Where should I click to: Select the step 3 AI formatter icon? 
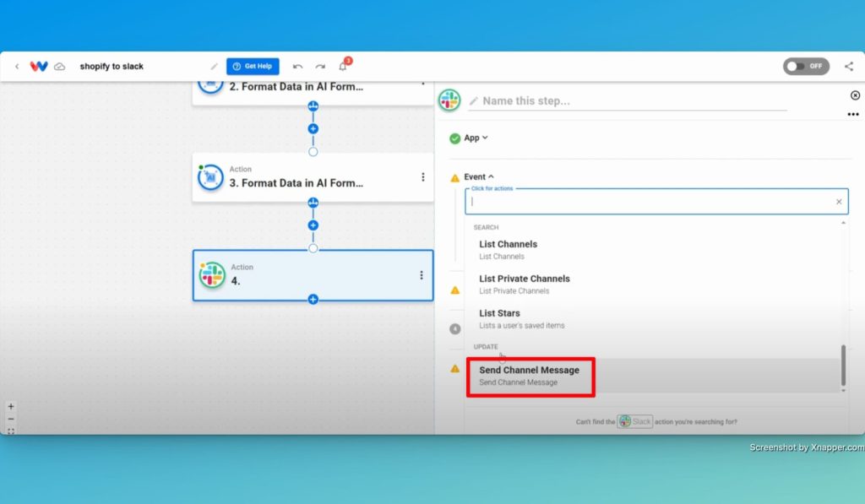click(x=210, y=177)
